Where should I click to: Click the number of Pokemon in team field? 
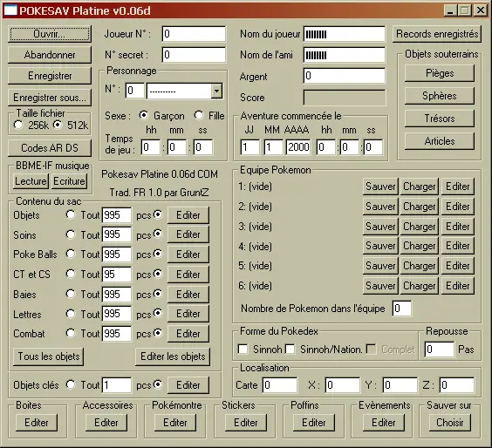click(x=402, y=309)
